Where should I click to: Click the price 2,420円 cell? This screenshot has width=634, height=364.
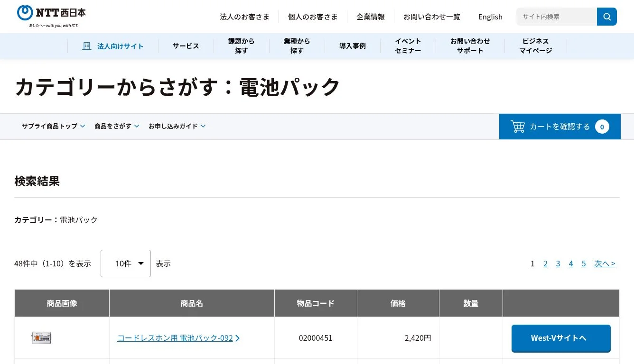coord(398,338)
